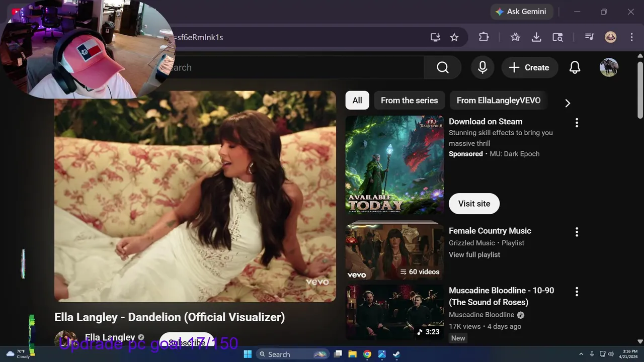Click Muscadine Bloodline - 10-90 title

point(501,296)
